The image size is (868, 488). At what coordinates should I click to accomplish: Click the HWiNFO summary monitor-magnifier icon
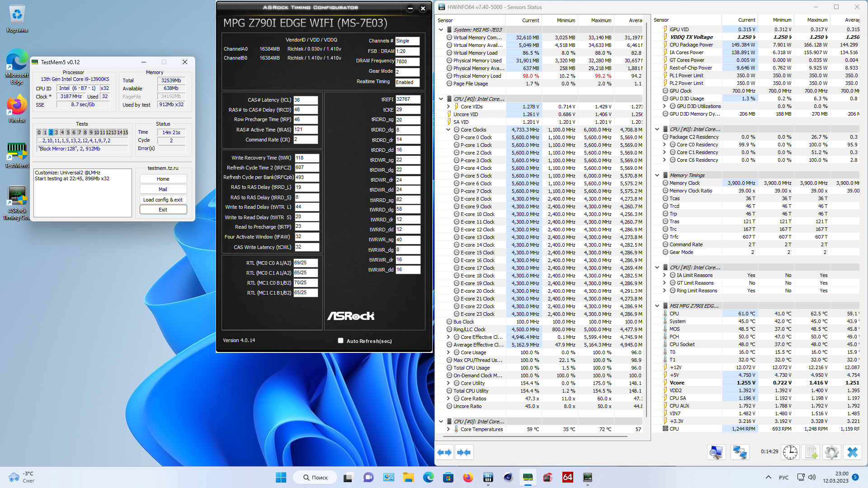[x=717, y=452]
